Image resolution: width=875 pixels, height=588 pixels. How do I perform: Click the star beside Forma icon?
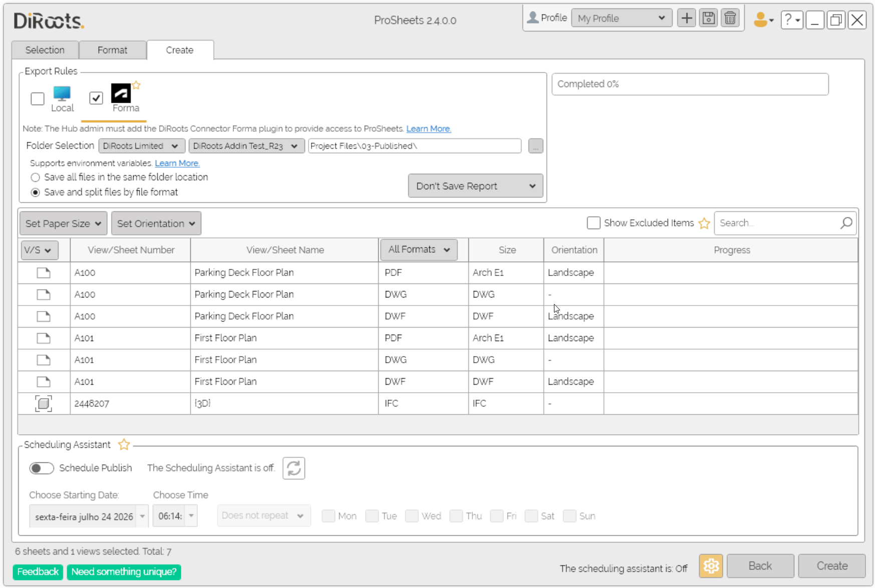[136, 85]
